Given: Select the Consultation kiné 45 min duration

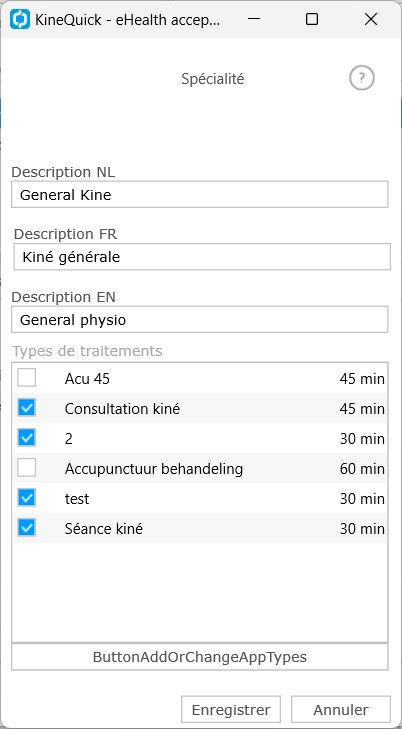Looking at the screenshot, I should (x=362, y=409).
